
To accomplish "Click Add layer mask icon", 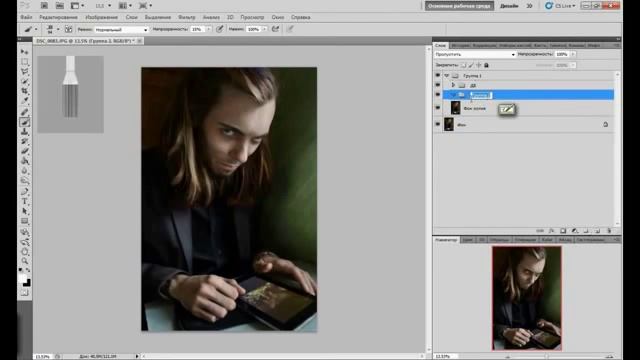I will click(563, 231).
